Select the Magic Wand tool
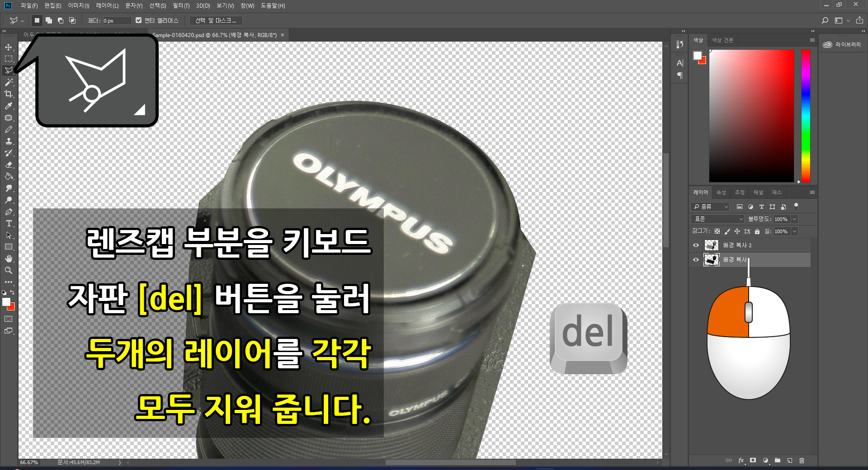The image size is (868, 470). tap(9, 82)
